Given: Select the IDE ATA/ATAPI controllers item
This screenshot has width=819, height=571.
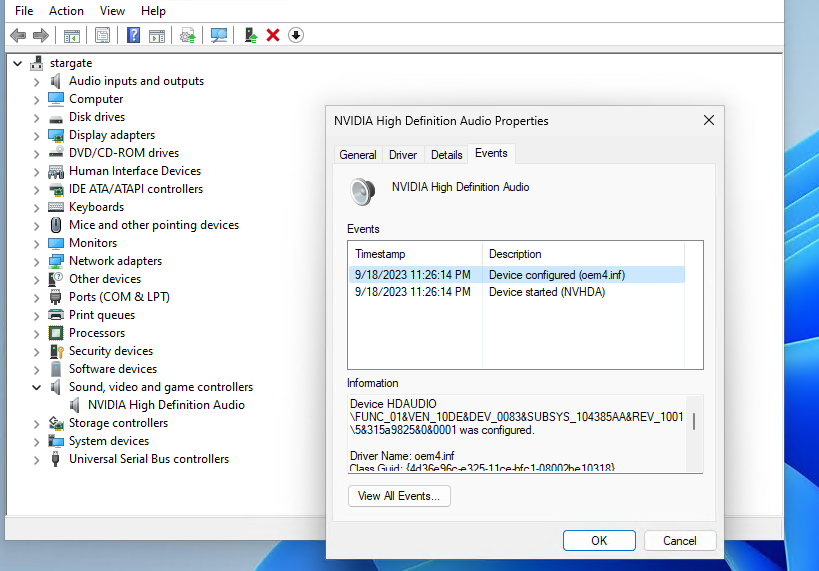Looking at the screenshot, I should pos(136,189).
